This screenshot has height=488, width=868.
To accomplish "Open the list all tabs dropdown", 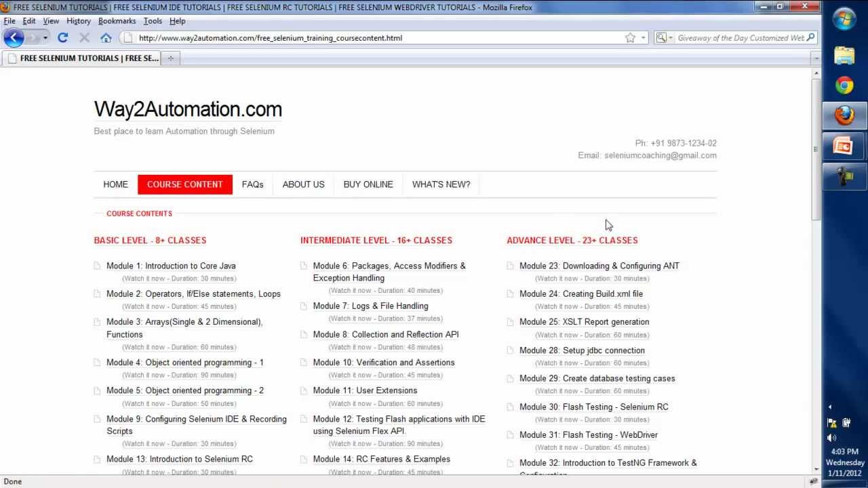I will coord(816,58).
